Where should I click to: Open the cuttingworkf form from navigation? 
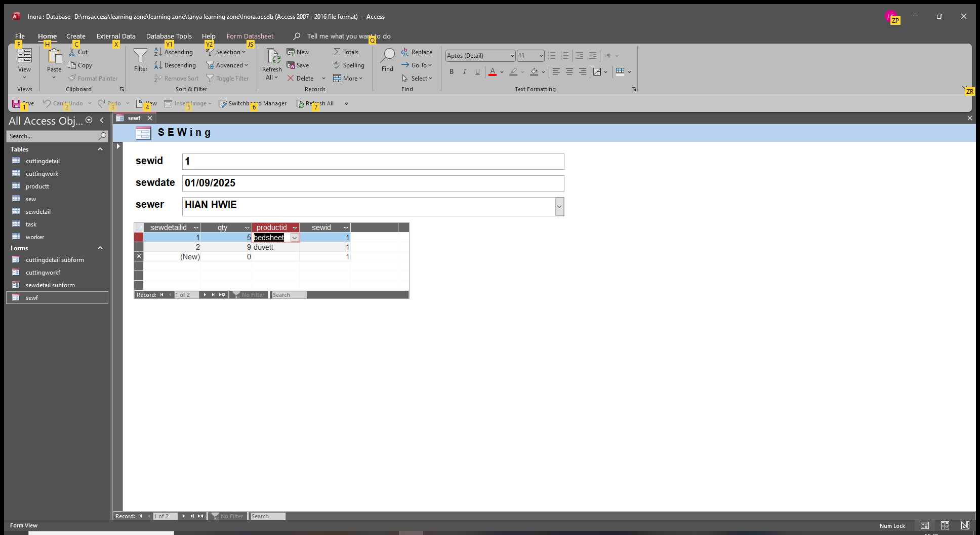[43, 273]
